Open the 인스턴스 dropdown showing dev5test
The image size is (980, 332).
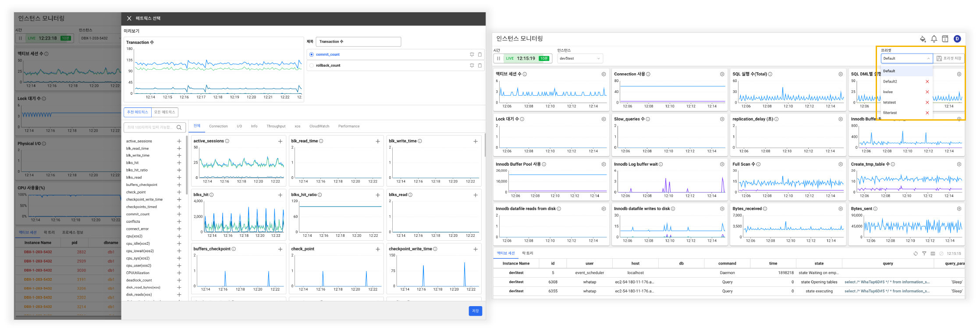tap(580, 58)
